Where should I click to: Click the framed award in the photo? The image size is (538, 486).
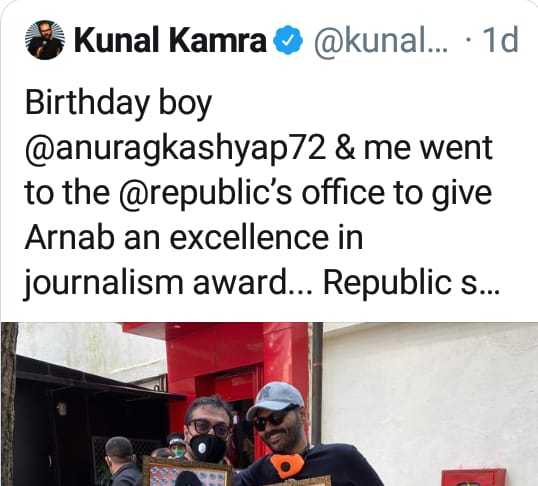pos(187,471)
